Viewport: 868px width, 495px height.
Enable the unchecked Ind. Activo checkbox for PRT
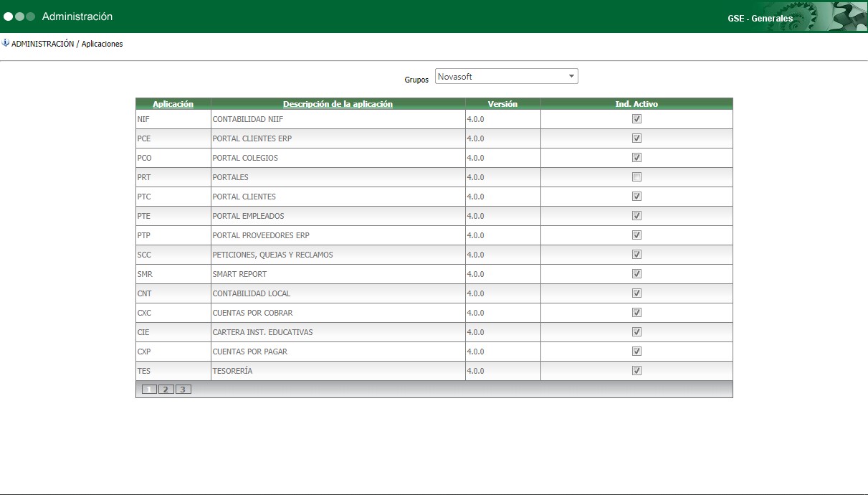[x=636, y=177]
